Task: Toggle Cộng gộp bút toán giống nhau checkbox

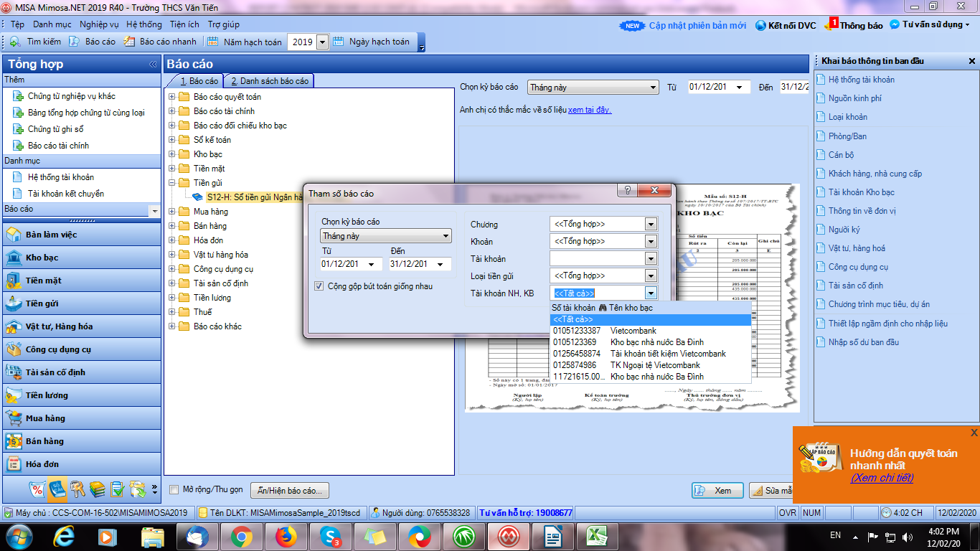Action: [x=319, y=286]
